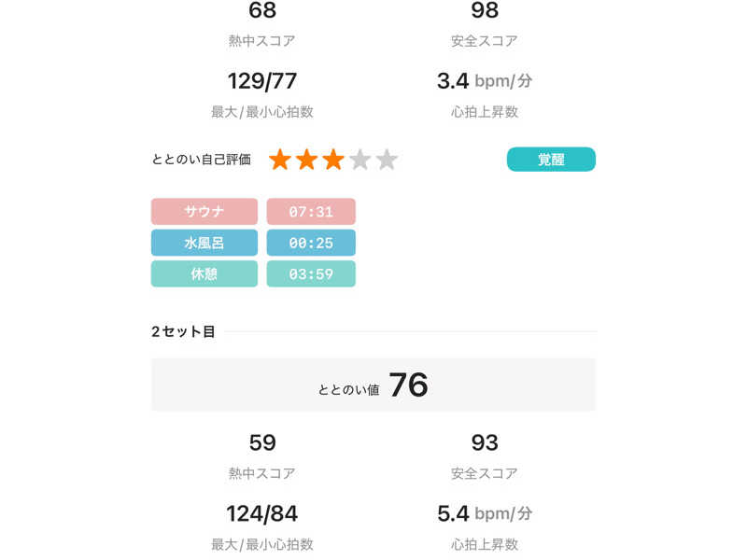Click the 124/84 heart rate value
The image size is (747, 560).
click(x=262, y=513)
